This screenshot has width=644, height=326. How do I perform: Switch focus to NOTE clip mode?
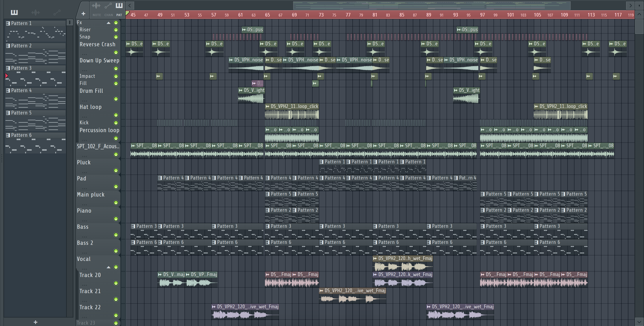(97, 9)
